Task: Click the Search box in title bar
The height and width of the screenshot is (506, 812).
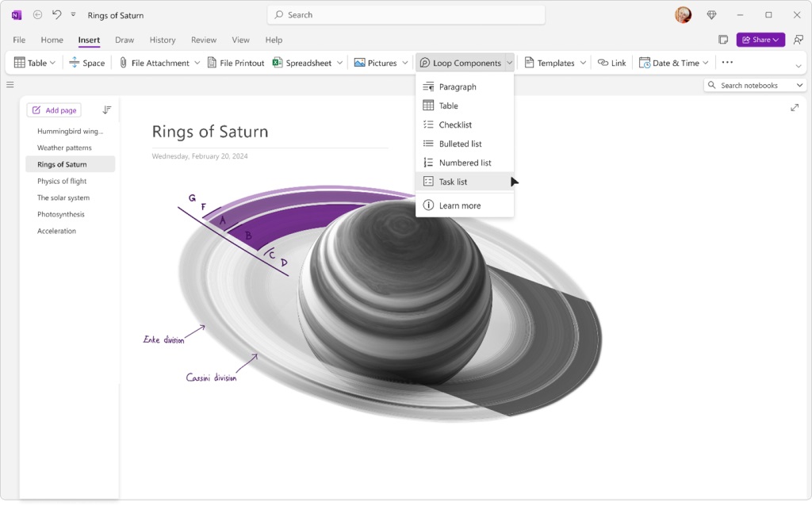Action: (406, 15)
